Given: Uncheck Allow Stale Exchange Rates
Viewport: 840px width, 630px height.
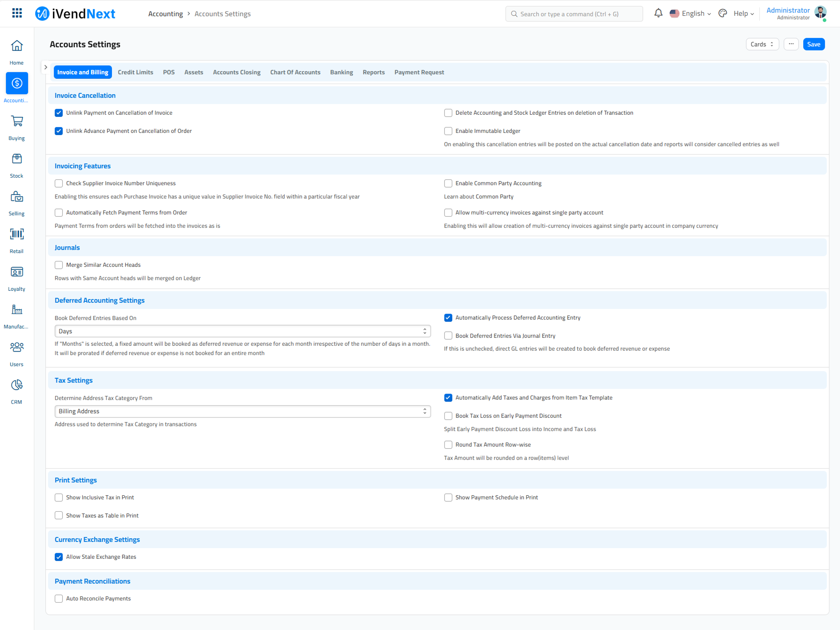Looking at the screenshot, I should click(59, 557).
